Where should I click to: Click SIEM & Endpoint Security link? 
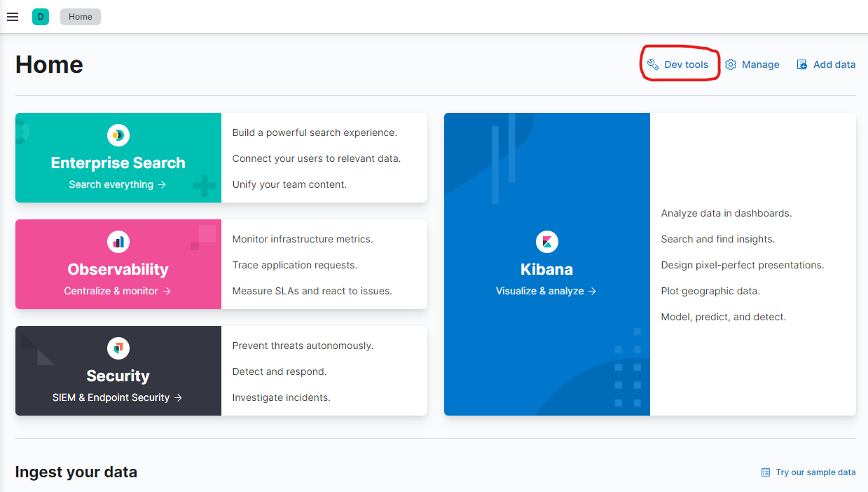tap(118, 397)
